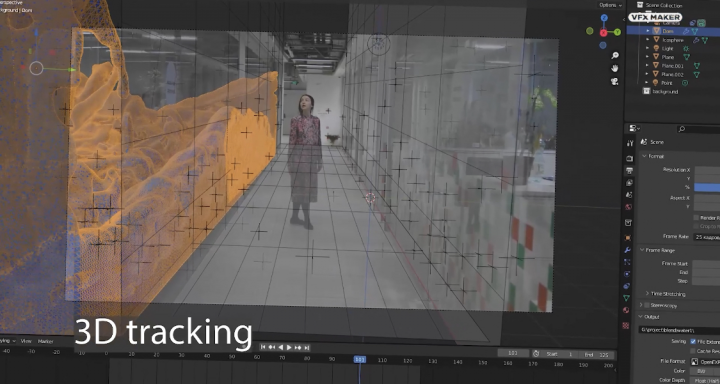The height and width of the screenshot is (384, 720).
Task: Select the Plane object in outliner
Action: [x=668, y=57]
